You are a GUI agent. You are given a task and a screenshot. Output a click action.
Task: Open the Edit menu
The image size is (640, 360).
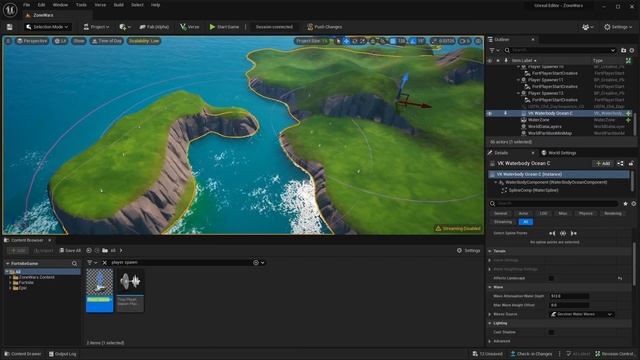click(x=41, y=5)
